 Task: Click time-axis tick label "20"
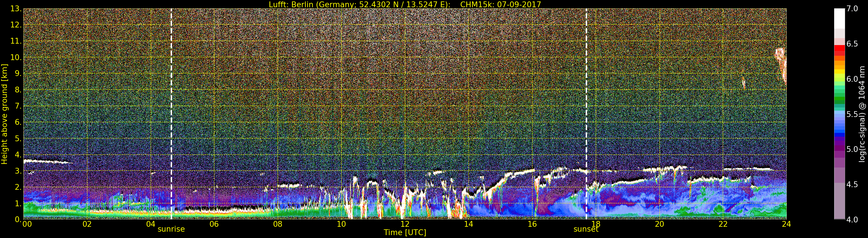659,224
